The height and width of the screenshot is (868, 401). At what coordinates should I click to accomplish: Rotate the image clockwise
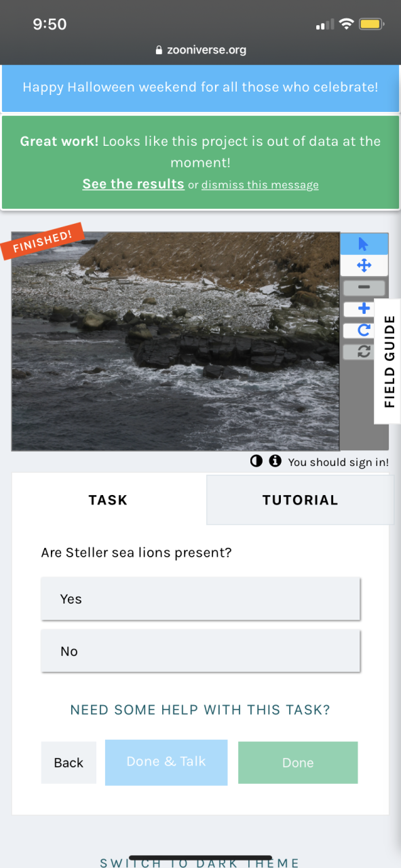364,330
